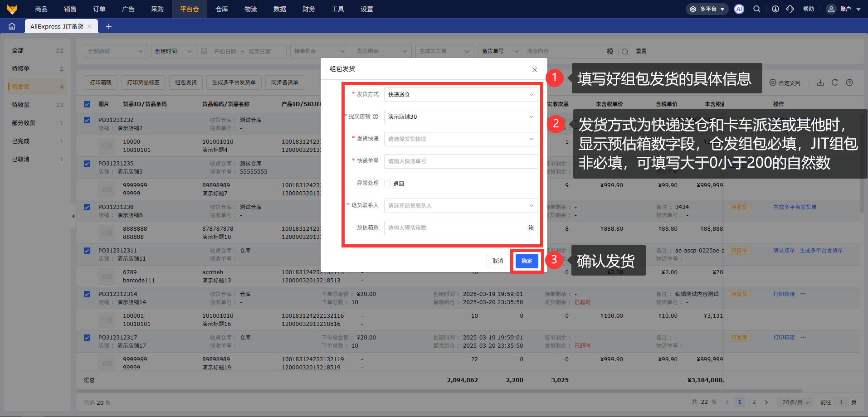
Task: Click the 重置 reset filter button
Action: coord(641,51)
